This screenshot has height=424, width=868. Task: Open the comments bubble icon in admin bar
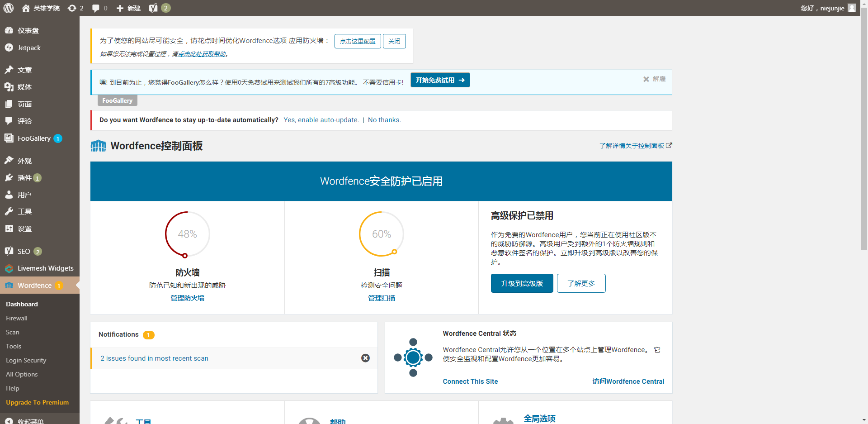pos(99,8)
